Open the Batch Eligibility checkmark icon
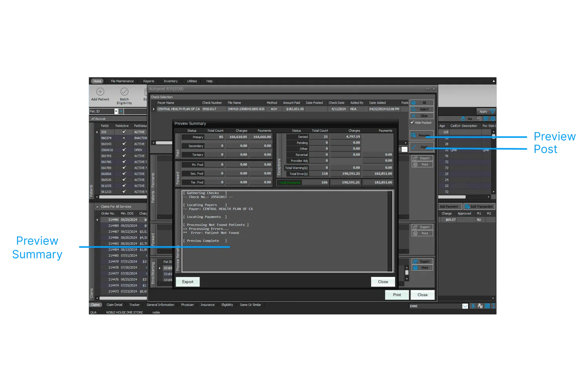The height and width of the screenshot is (392, 588). coord(124,92)
